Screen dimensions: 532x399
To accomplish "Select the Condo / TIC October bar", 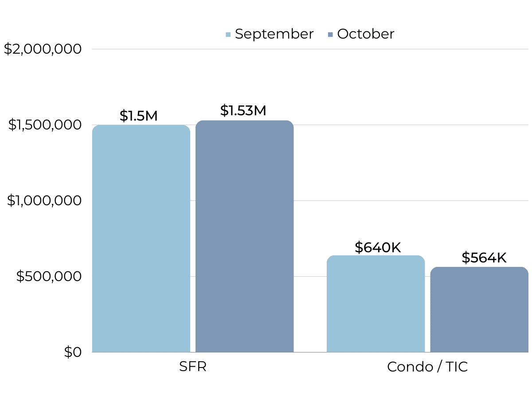I will point(479,310).
